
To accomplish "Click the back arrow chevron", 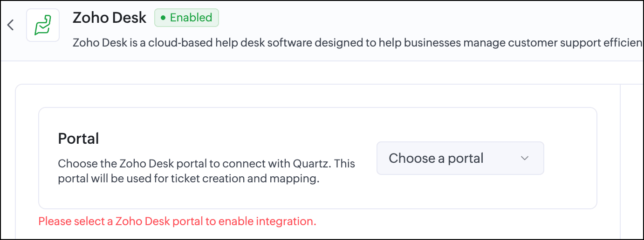I will point(11,25).
